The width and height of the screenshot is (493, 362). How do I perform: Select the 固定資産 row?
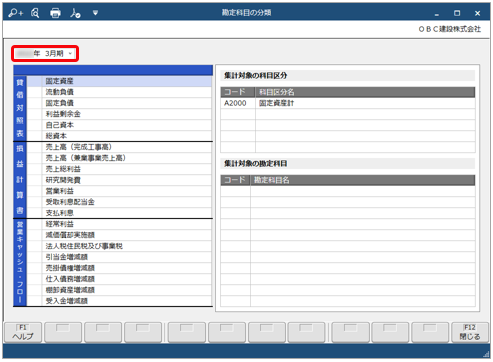(119, 81)
